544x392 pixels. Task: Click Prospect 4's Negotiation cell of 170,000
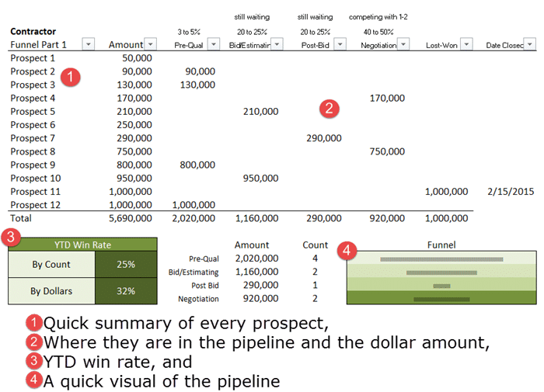coord(387,98)
